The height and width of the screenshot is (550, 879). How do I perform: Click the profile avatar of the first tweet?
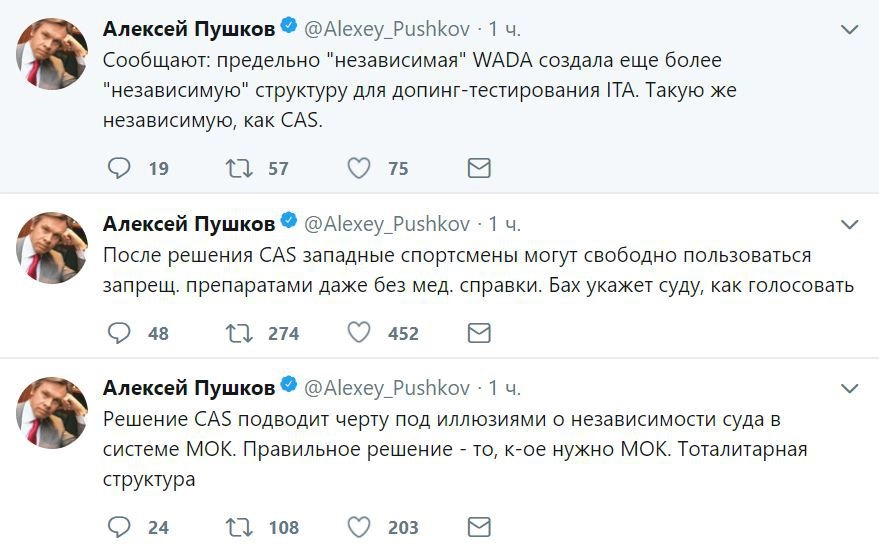pyautogui.click(x=52, y=53)
